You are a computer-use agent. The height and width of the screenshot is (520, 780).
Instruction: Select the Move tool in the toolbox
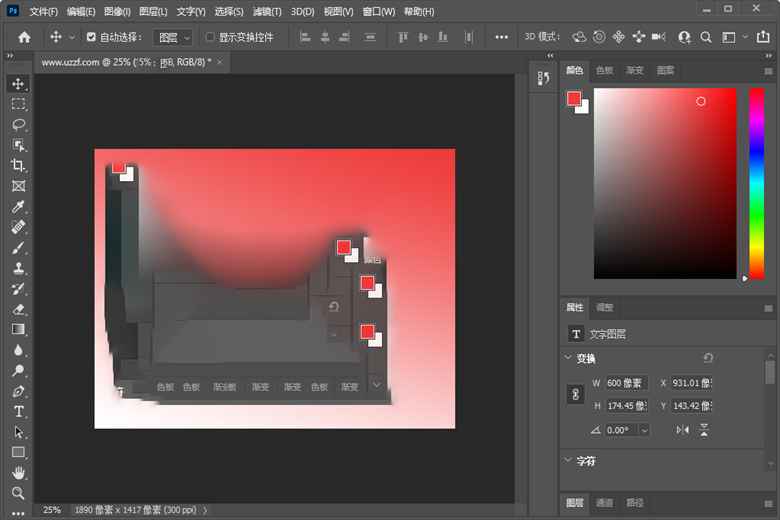[x=18, y=84]
